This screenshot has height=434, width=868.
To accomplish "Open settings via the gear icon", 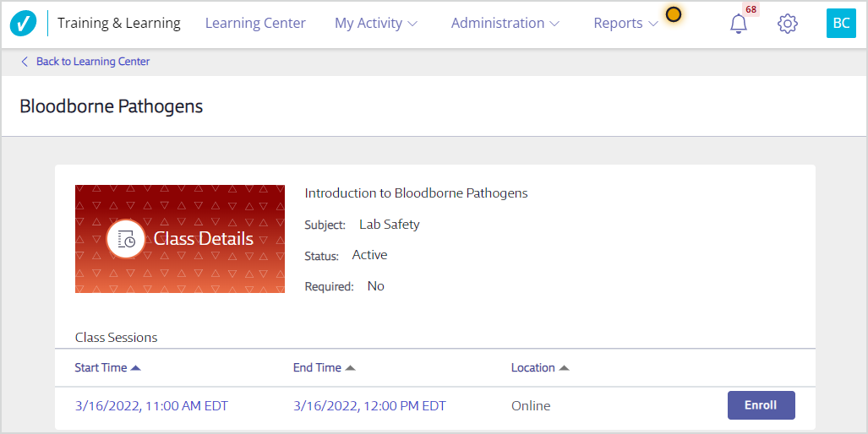I will (787, 24).
